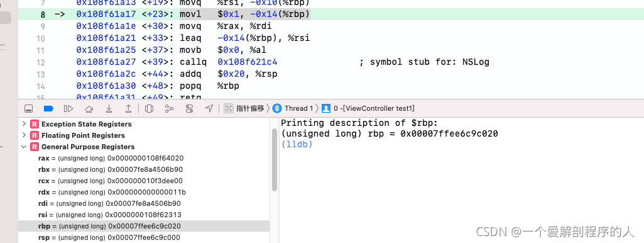The height and width of the screenshot is (243, 644).
Task: Select the rcx register row
Action: (144, 181)
